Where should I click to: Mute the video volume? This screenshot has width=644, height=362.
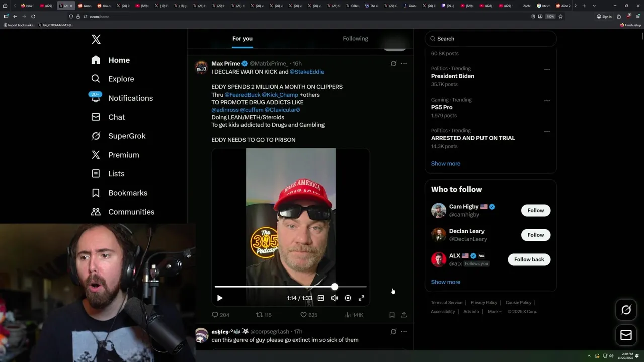coord(334,298)
